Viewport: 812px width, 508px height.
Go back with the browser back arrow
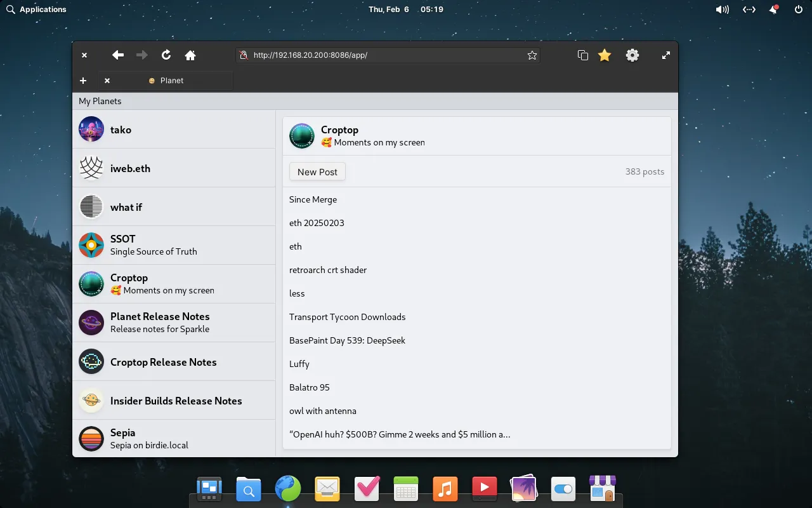[118, 55]
